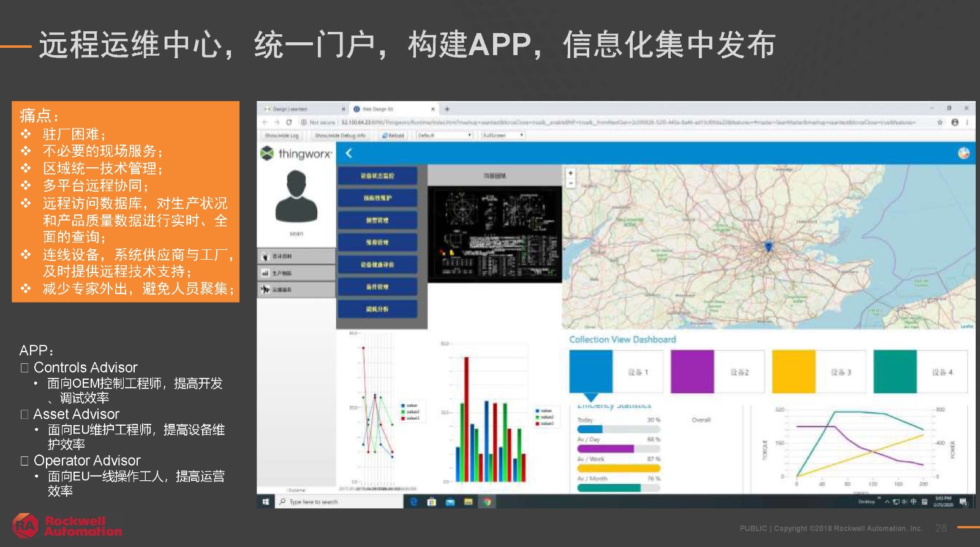Click the Type here to search box
The width and height of the screenshot is (980, 547).
[340, 502]
